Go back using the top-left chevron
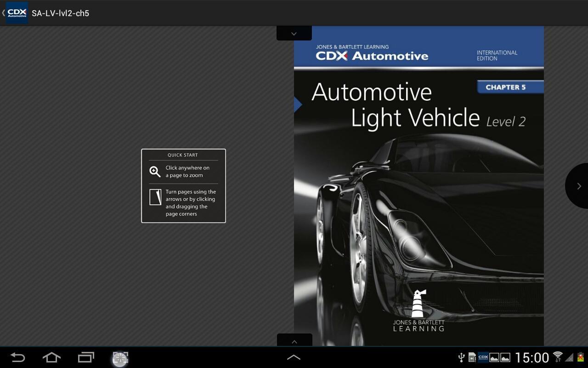588x368 pixels. [3, 13]
